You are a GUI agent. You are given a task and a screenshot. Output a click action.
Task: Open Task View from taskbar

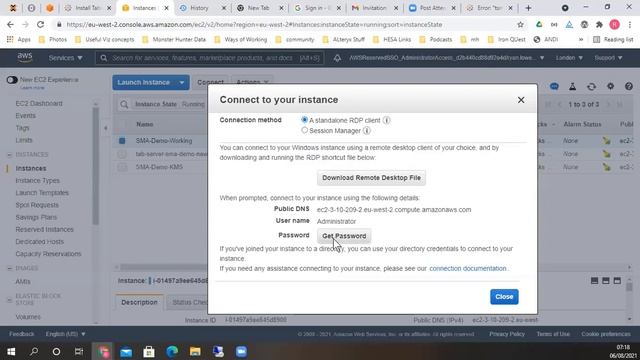click(x=79, y=351)
